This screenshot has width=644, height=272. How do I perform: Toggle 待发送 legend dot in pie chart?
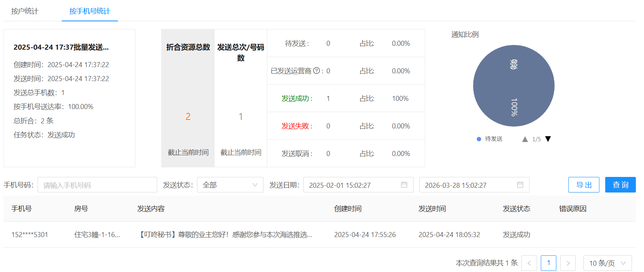tap(479, 139)
